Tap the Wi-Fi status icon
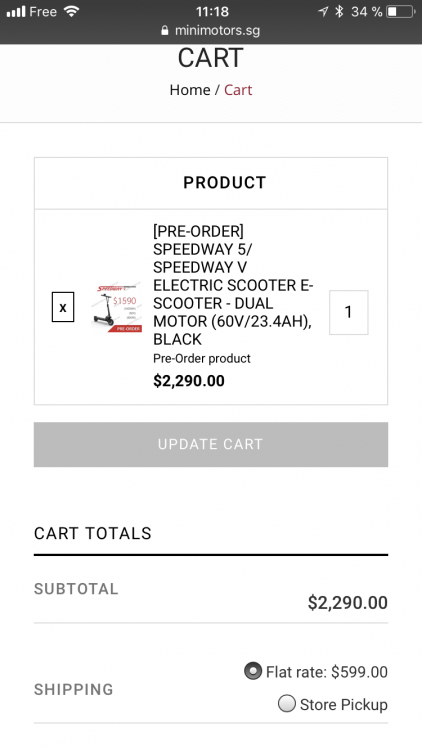This screenshot has width=422, height=750. [x=71, y=11]
